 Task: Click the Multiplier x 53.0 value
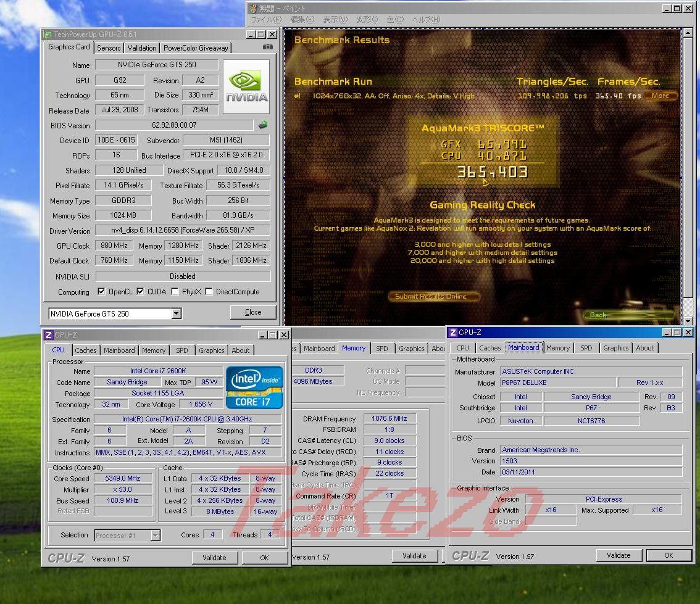click(x=123, y=489)
